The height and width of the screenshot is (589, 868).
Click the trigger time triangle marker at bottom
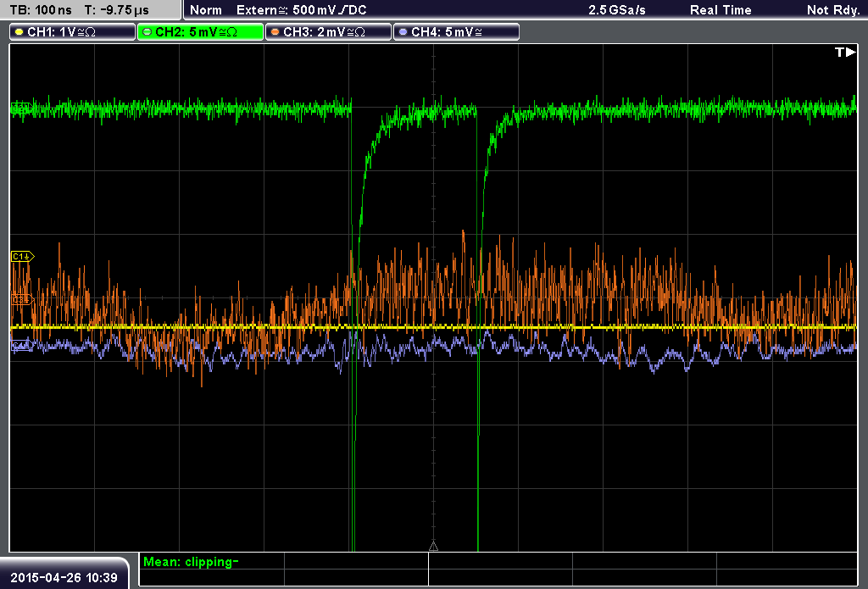tap(433, 547)
